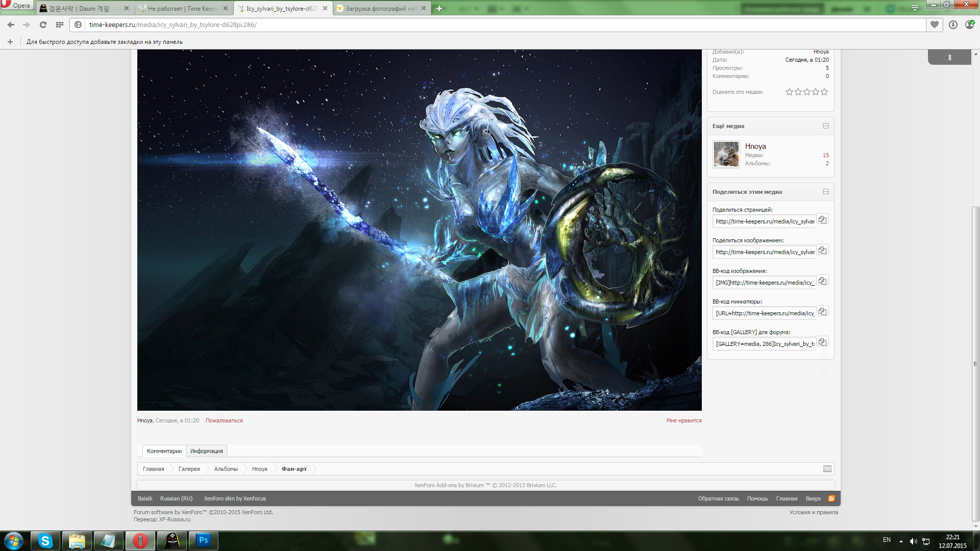Open Skype from the taskbar

pyautogui.click(x=45, y=541)
